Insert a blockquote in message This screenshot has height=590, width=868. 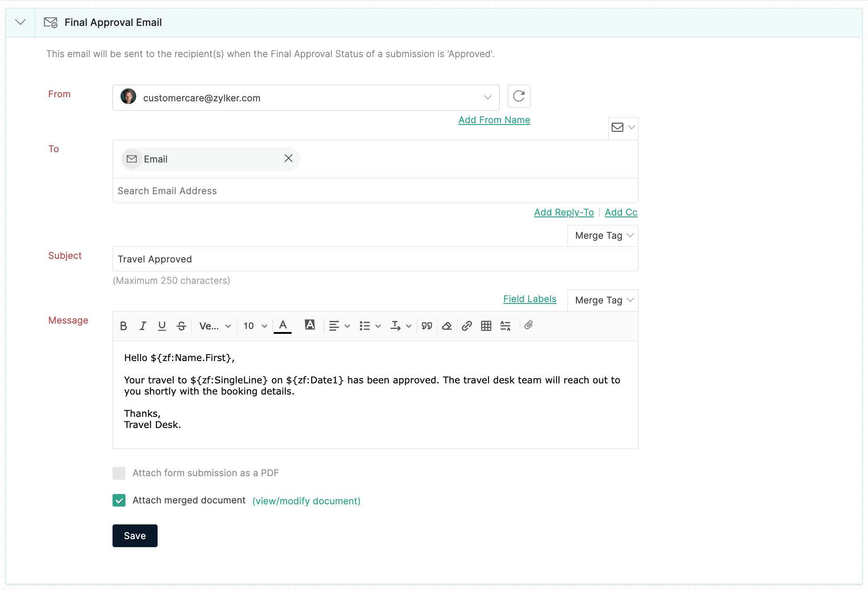coord(427,326)
